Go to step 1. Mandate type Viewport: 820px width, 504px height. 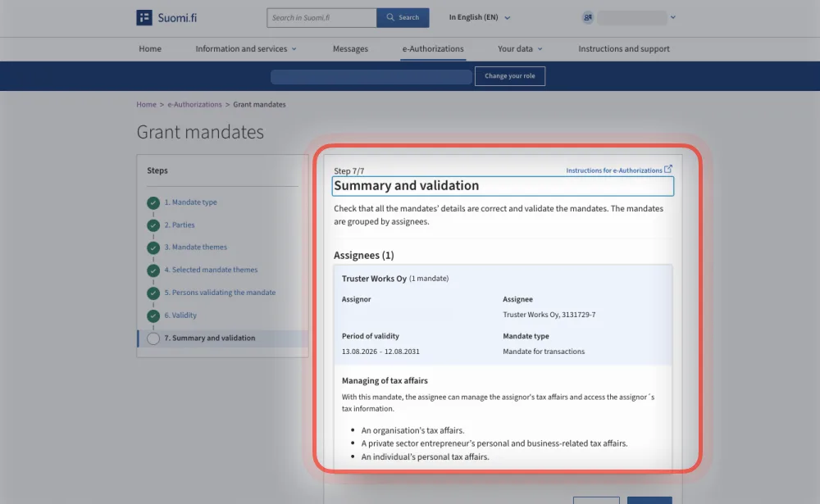pos(190,202)
